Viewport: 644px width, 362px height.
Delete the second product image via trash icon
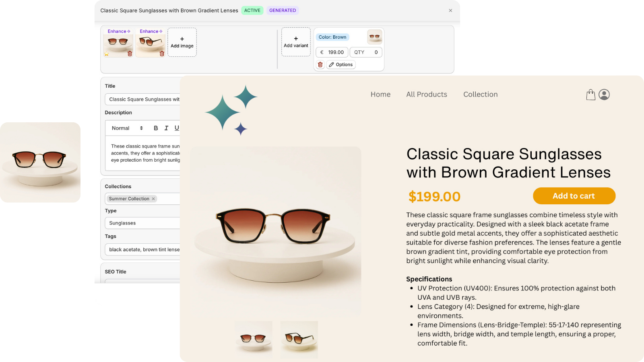162,53
